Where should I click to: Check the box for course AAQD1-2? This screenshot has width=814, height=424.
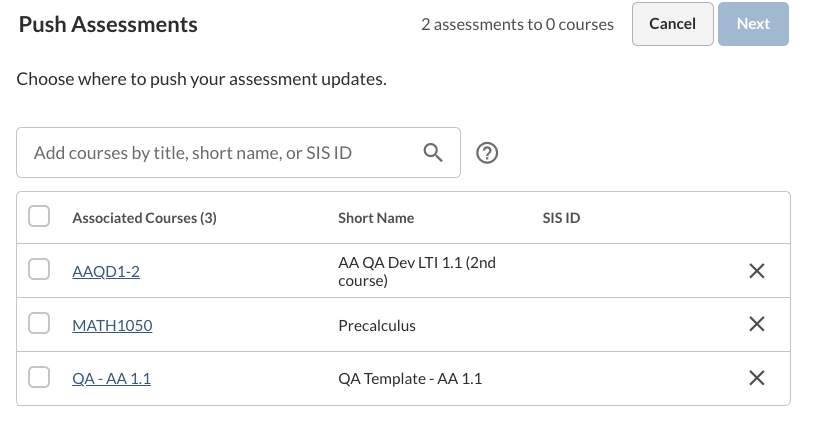point(39,270)
